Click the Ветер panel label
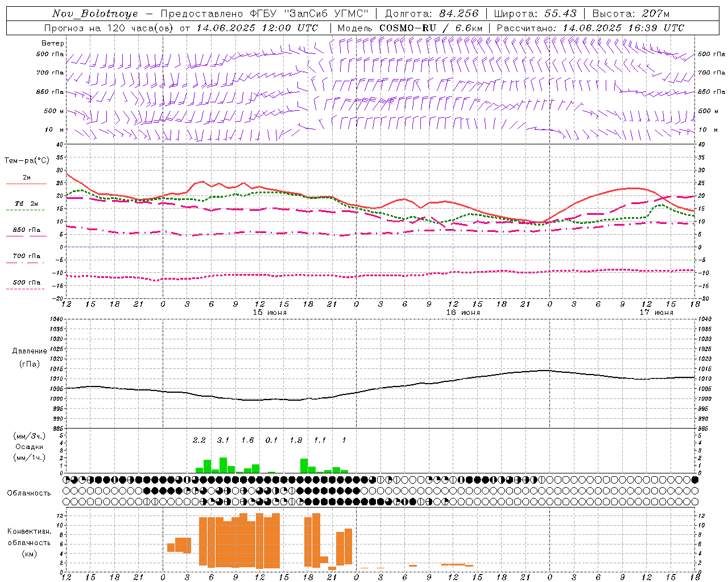 coord(52,43)
